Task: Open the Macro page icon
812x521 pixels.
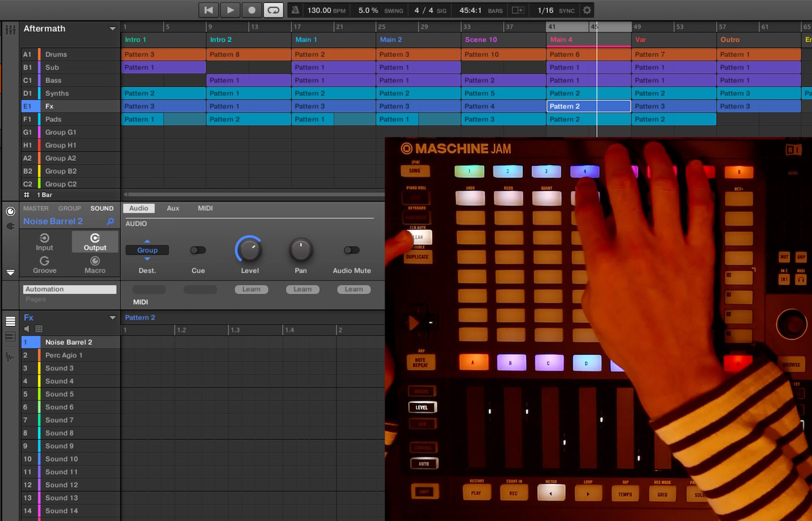Action: click(95, 265)
